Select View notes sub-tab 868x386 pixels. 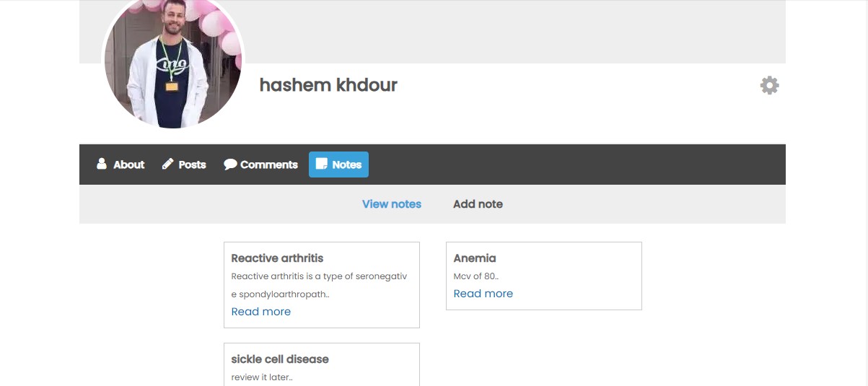tap(392, 204)
